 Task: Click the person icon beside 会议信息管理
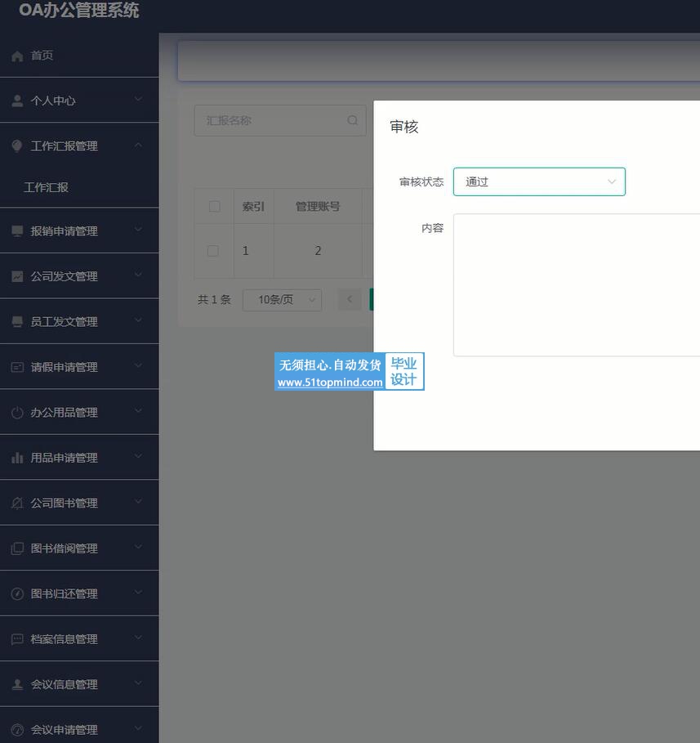(17, 685)
